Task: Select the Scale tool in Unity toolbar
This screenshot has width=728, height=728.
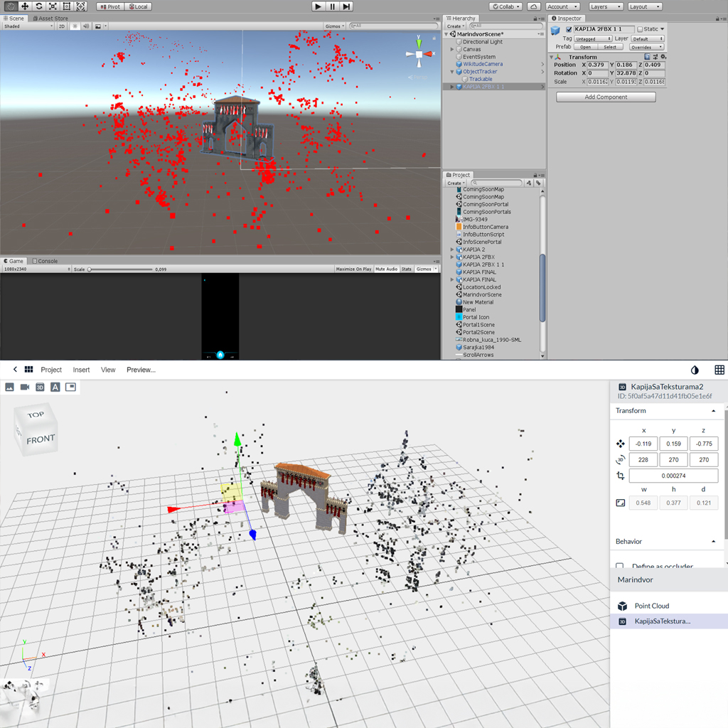Action: click(x=53, y=6)
